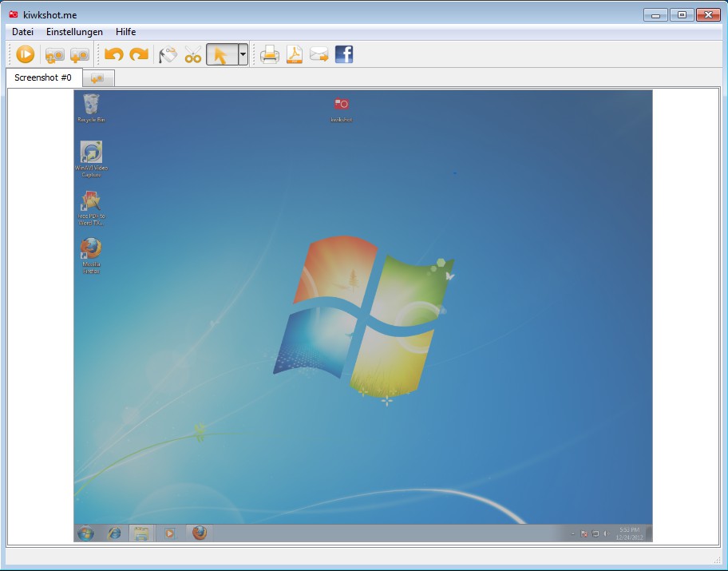728x571 pixels.
Task: Click the Firefox icon in captured taskbar
Action: coord(200,533)
